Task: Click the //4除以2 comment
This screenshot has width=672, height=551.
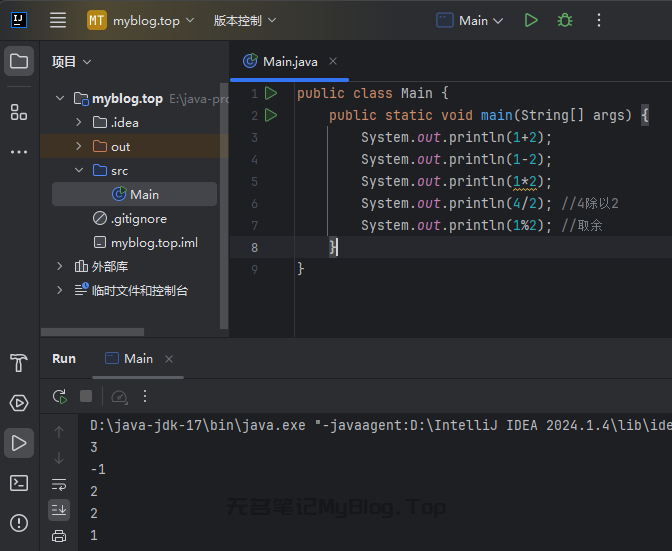Action: 590,204
